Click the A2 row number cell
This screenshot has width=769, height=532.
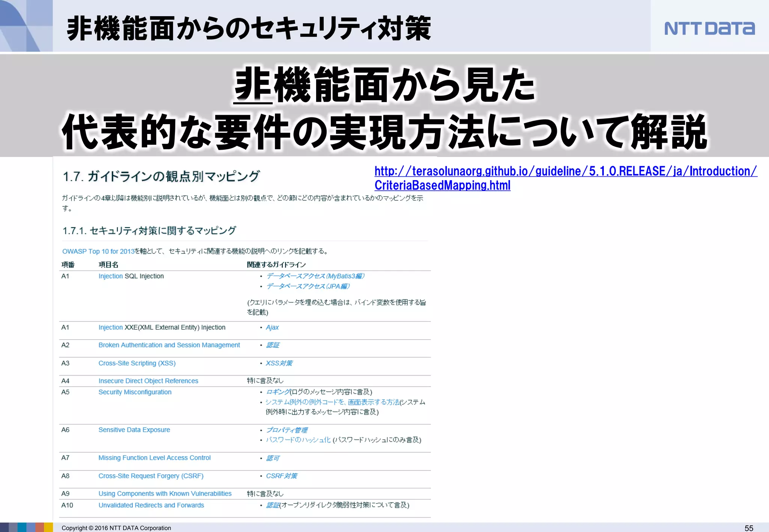tap(65, 345)
